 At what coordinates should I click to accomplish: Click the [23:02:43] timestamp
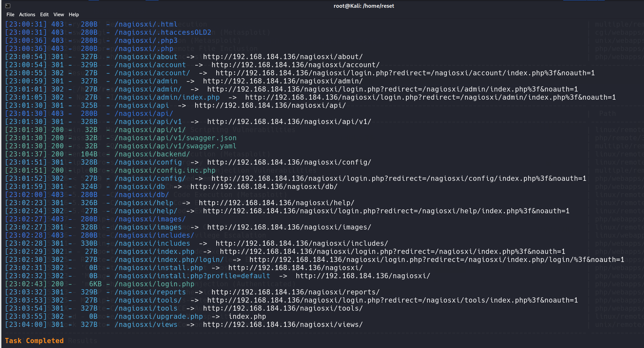[26, 284]
